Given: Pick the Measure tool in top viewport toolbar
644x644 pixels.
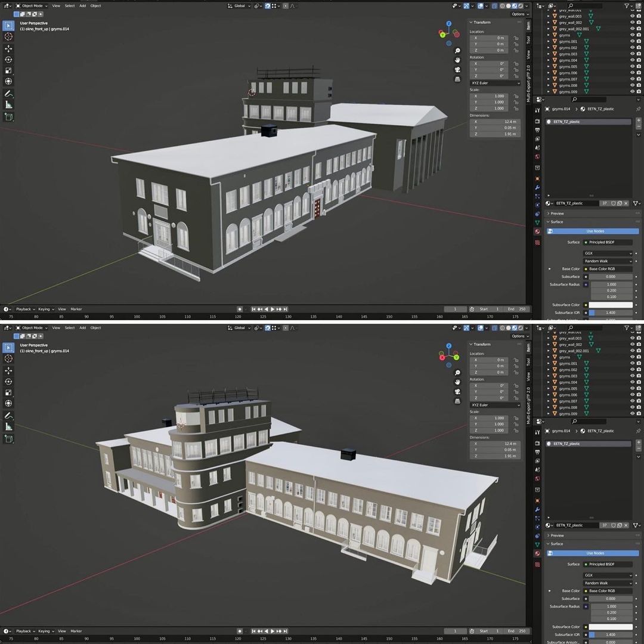Looking at the screenshot, I should pyautogui.click(x=8, y=104).
